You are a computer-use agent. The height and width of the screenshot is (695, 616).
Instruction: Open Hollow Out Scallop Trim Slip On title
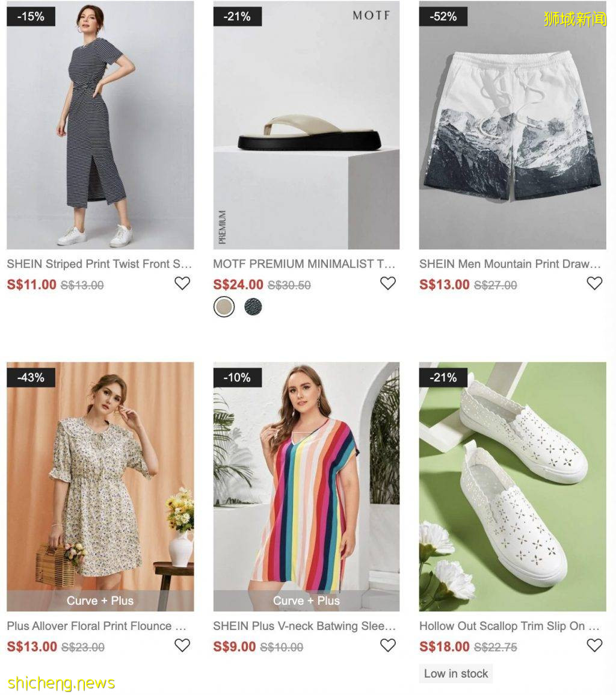click(x=509, y=626)
